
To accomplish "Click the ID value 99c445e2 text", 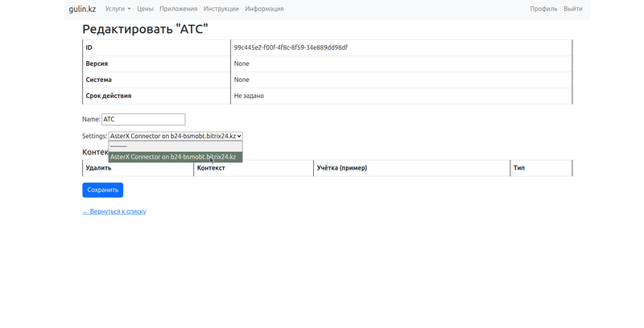I will 291,47.
